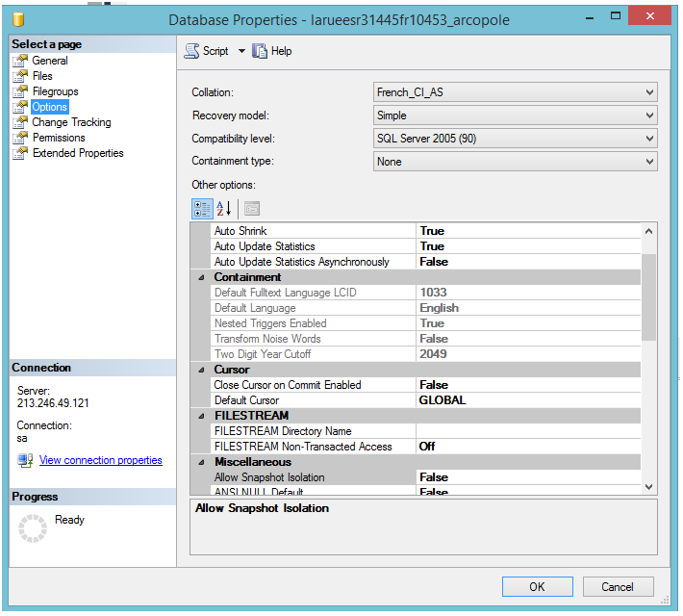Viewport: 683px width, 616px height.
Task: Click View connection properties link
Action: click(101, 460)
